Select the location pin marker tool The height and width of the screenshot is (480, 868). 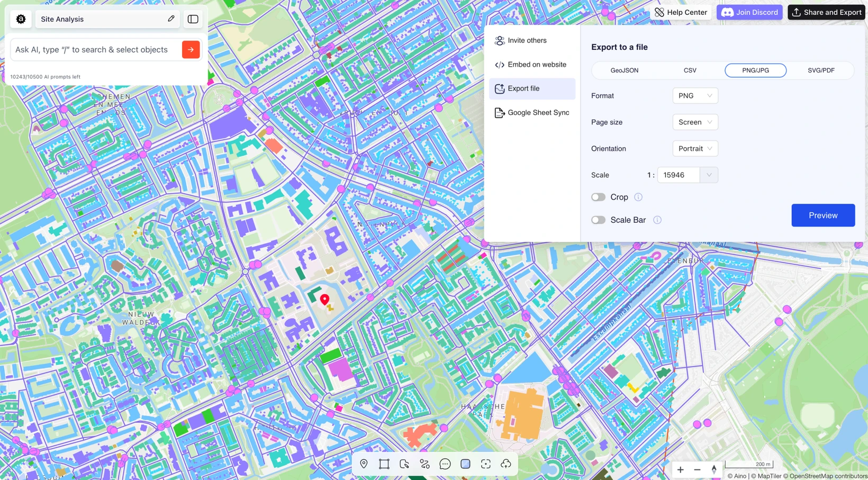pyautogui.click(x=364, y=464)
